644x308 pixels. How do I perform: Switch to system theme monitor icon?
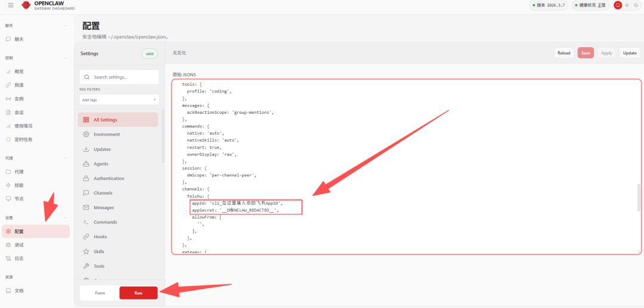tap(618, 5)
